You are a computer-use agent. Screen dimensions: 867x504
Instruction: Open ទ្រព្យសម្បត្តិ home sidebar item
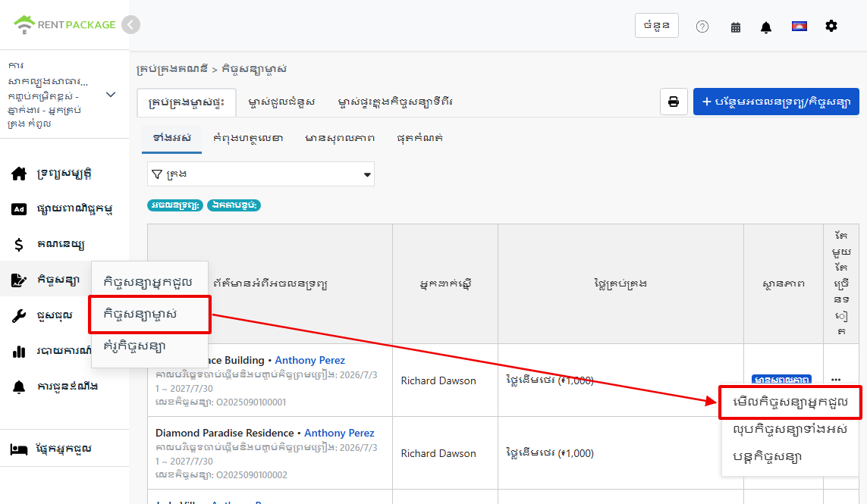click(64, 174)
